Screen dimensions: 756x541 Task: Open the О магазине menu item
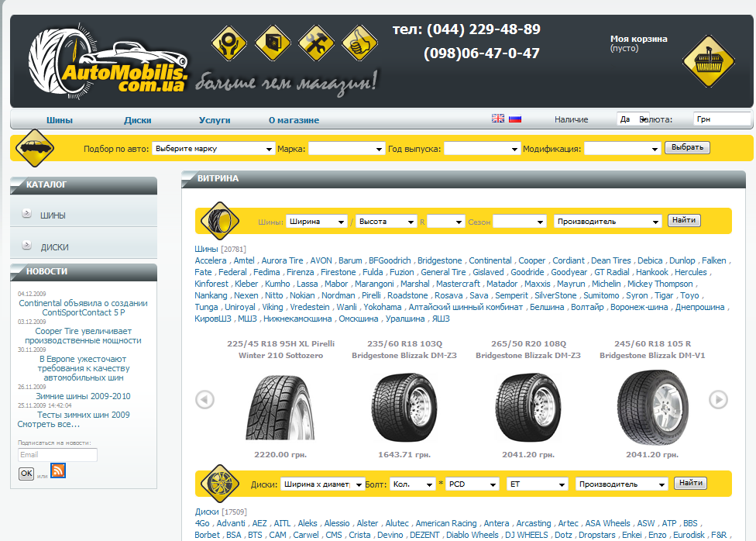pyautogui.click(x=294, y=120)
